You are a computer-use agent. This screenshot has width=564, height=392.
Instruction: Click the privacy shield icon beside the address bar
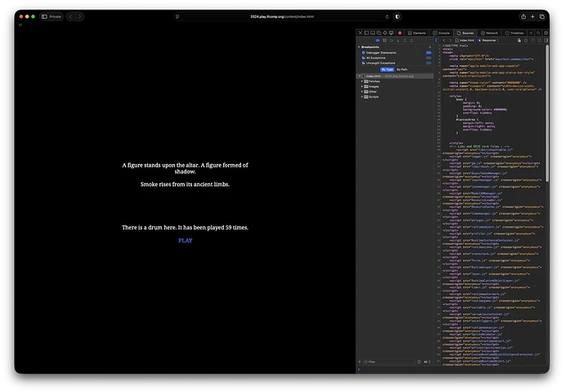(x=397, y=16)
